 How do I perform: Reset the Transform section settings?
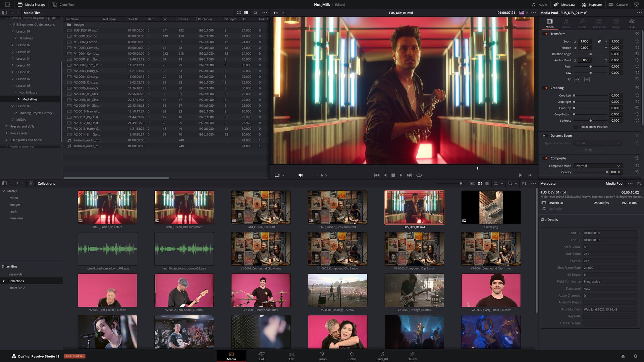637,34
